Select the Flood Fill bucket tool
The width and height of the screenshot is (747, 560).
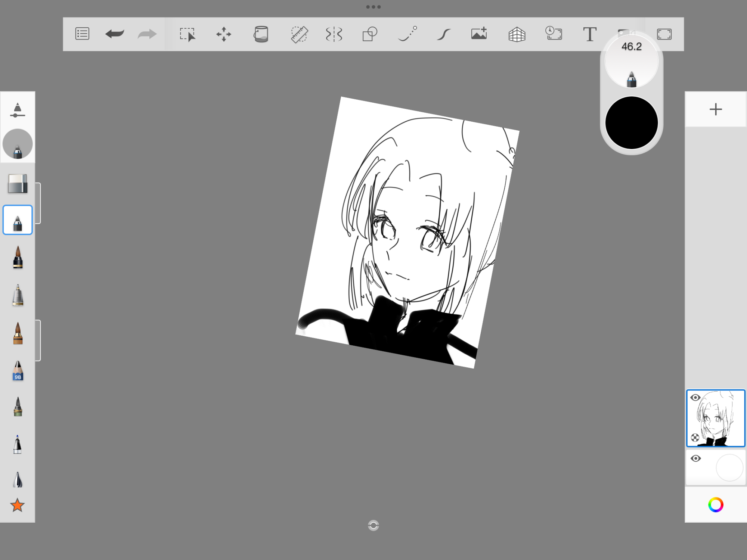coord(261,34)
